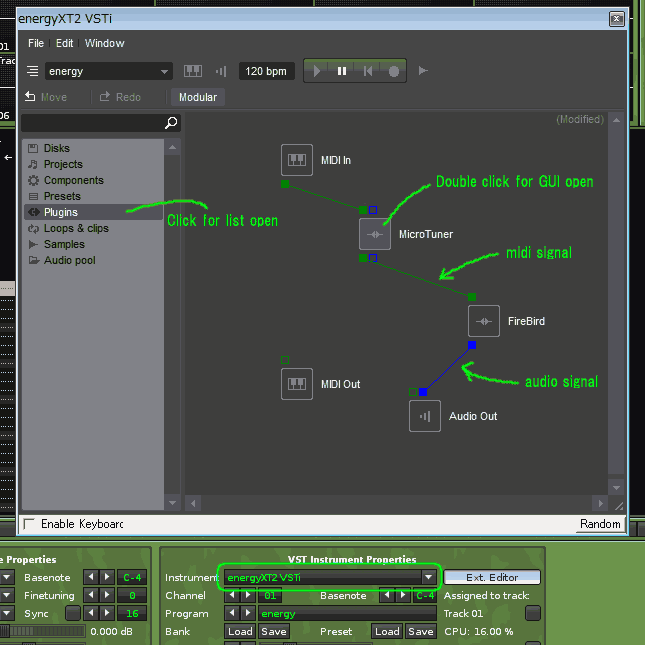Click the green MIDI input pin above FireBird

472,297
